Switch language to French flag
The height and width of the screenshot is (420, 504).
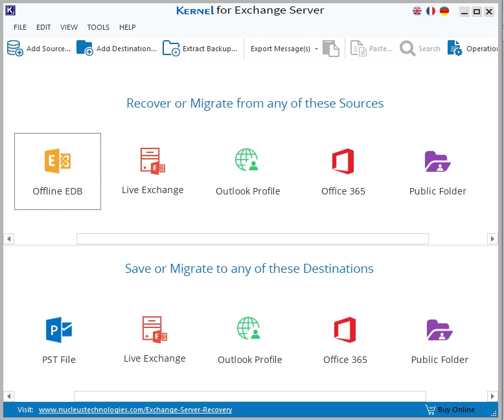click(431, 11)
